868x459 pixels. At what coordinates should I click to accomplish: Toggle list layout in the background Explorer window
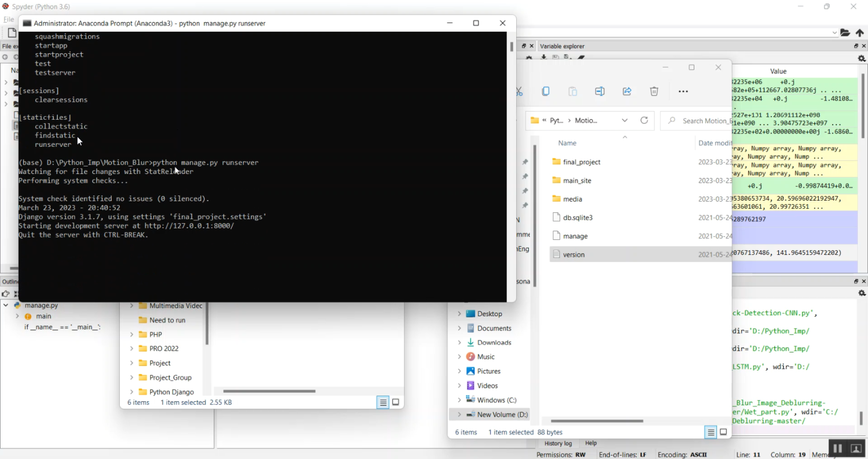(x=382, y=402)
